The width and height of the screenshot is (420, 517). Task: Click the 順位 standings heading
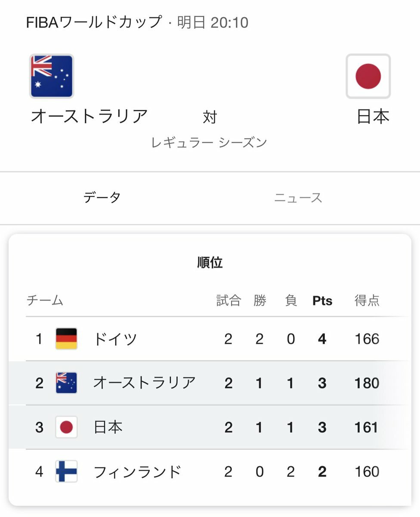click(210, 262)
